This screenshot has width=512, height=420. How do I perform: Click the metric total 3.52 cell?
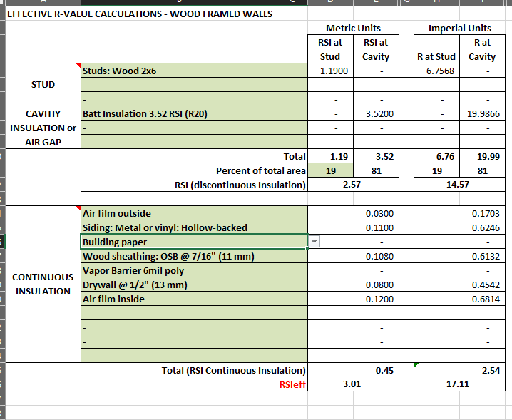click(x=376, y=156)
